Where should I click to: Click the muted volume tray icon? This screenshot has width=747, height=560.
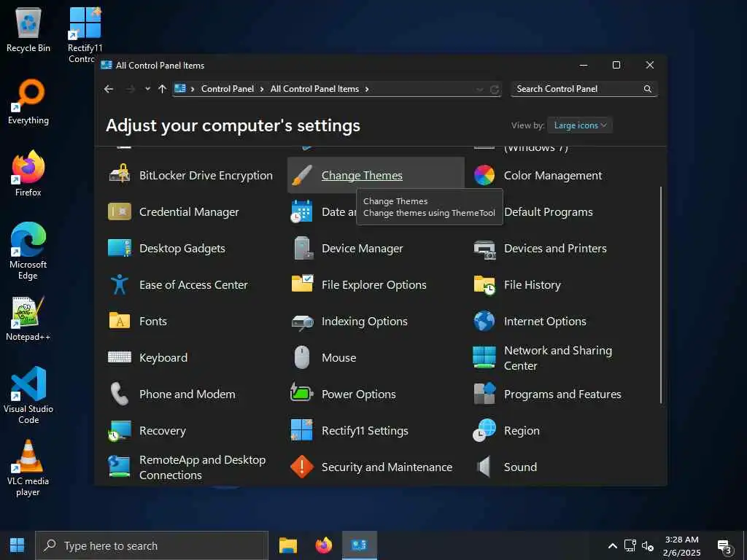648,546
